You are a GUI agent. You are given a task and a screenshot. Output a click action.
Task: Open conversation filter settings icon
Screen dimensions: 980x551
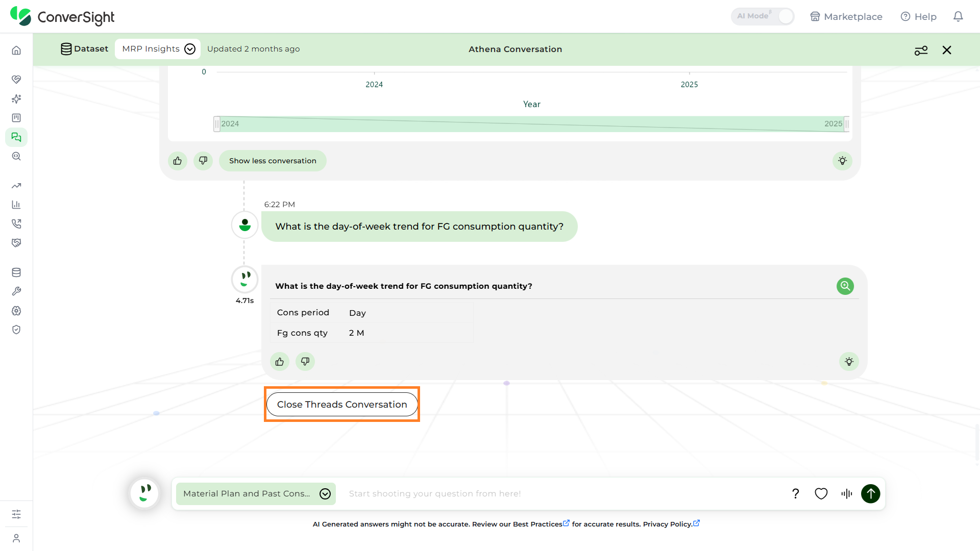point(921,50)
